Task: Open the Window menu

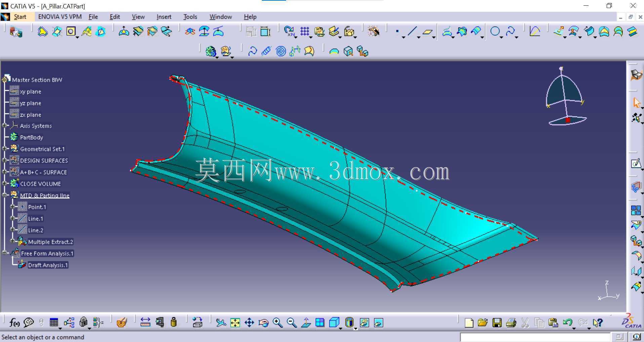Action: pos(220,17)
